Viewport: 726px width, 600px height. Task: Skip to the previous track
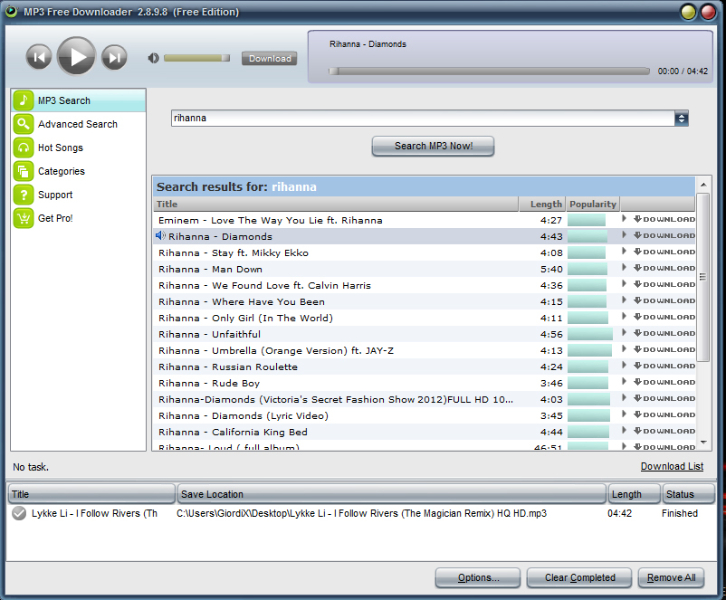click(x=39, y=57)
